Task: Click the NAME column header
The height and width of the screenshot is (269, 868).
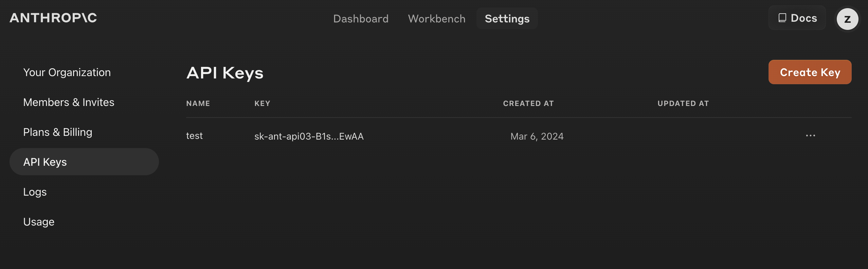Action: click(x=198, y=104)
